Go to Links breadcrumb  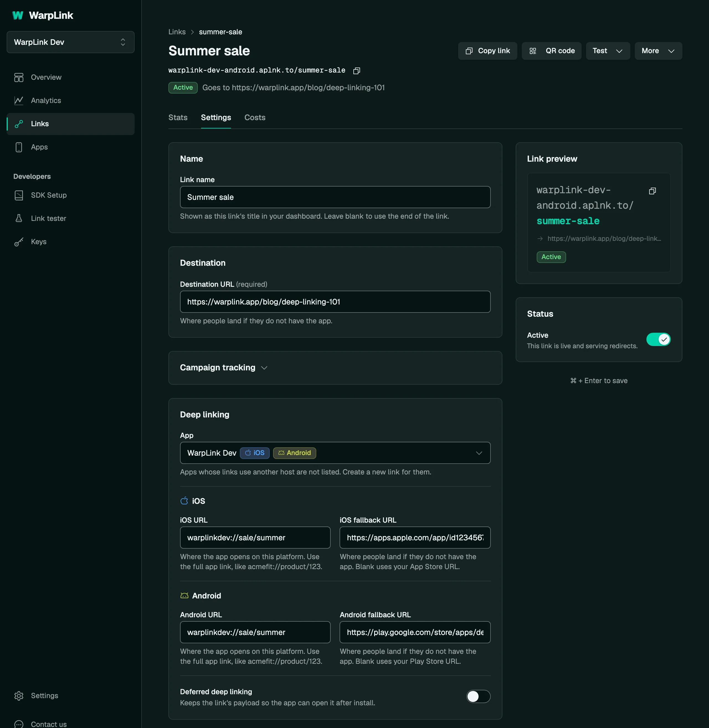[177, 32]
